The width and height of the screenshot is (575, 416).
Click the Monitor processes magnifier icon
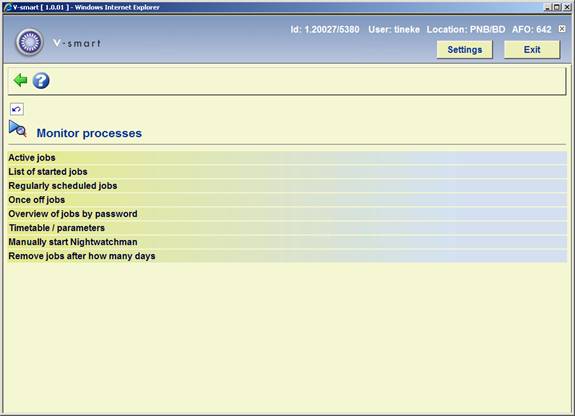pyautogui.click(x=18, y=129)
